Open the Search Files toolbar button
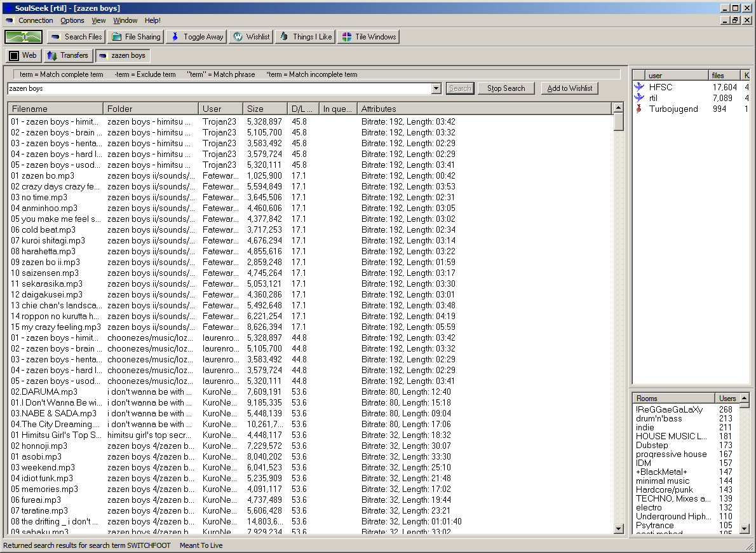The image size is (756, 553). coord(76,37)
